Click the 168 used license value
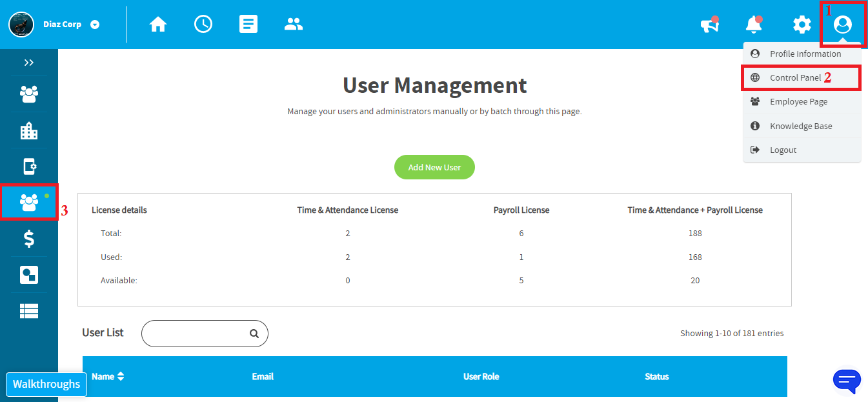The image size is (868, 402). point(695,257)
